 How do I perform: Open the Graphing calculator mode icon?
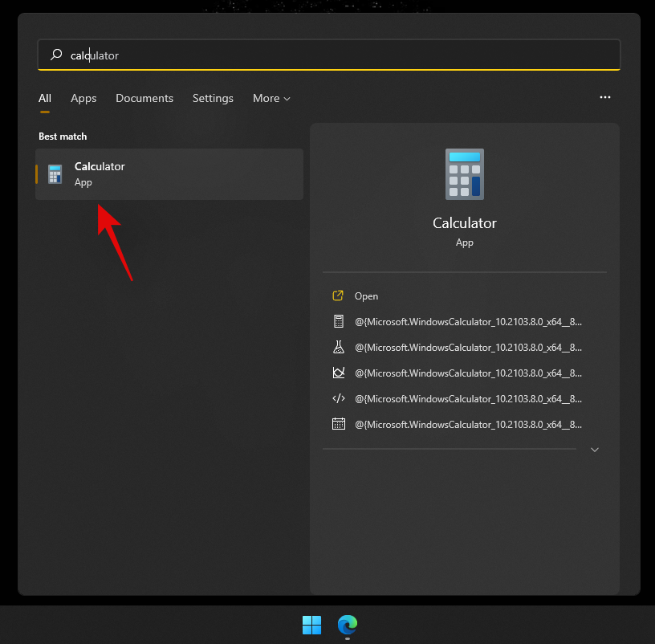point(339,373)
